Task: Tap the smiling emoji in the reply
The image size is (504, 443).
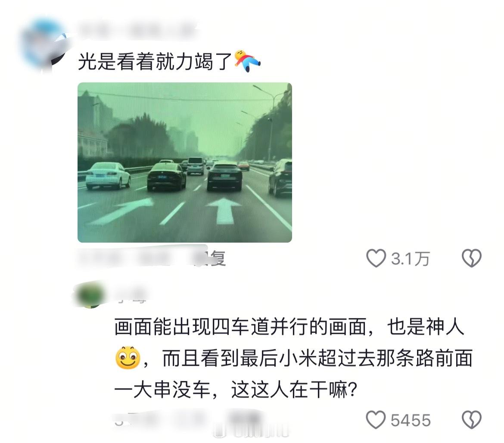Action: point(128,358)
